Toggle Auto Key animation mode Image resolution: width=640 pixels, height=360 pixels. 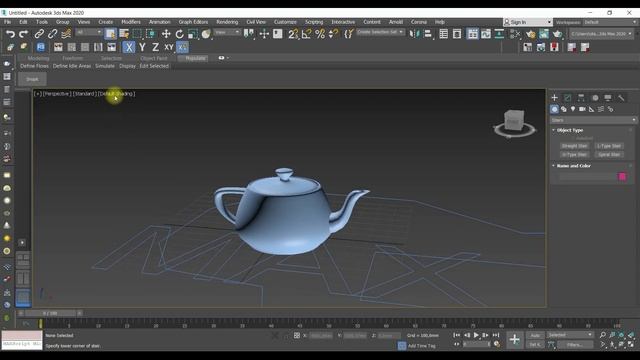coord(535,336)
